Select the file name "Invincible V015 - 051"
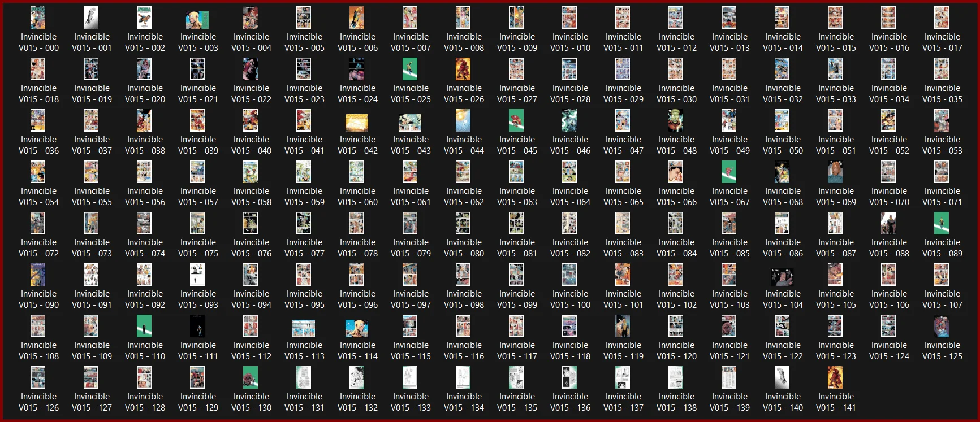 (x=836, y=145)
